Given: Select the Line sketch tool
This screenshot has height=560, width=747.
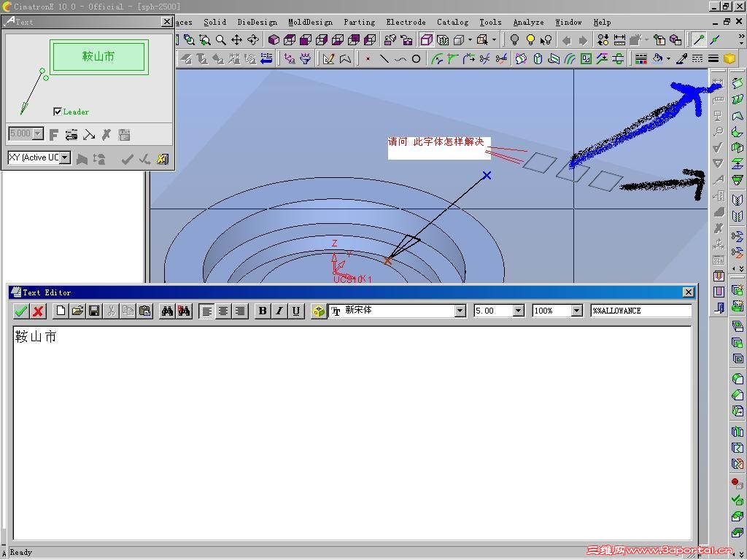Looking at the screenshot, I should pos(384,59).
